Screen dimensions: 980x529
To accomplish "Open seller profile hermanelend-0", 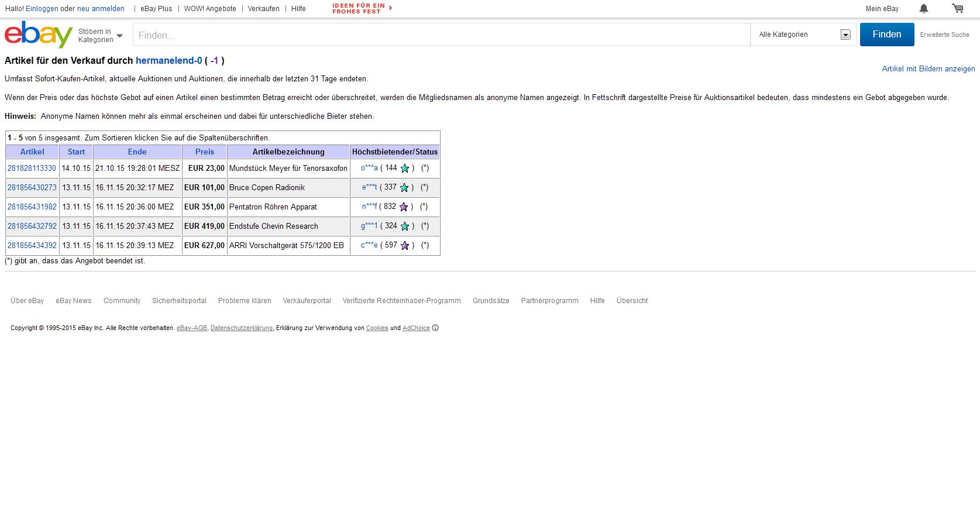I will click(x=169, y=61).
